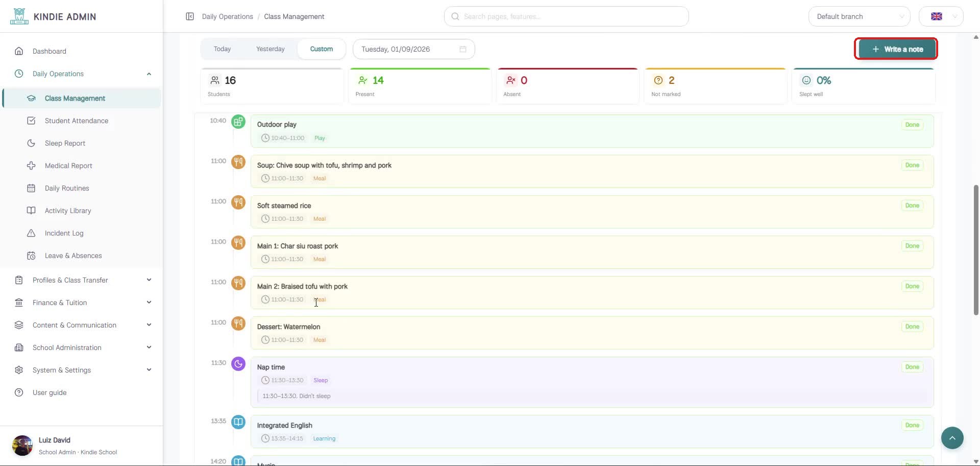Viewport: 980px width, 466px height.
Task: Collapse the Daily Operations section
Action: (149, 74)
